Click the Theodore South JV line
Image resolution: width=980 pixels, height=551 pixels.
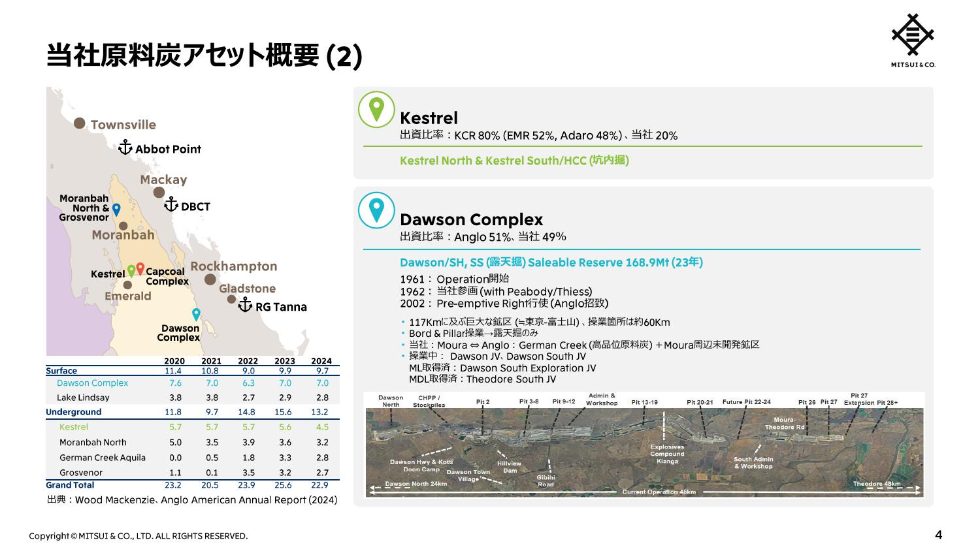(482, 379)
